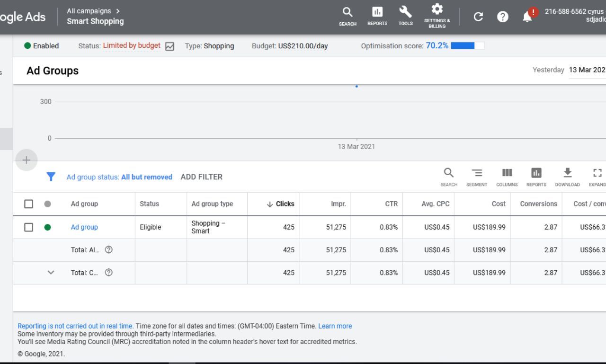
Task: Expand the Total: C… row chevron
Action: pyautogui.click(x=51, y=273)
